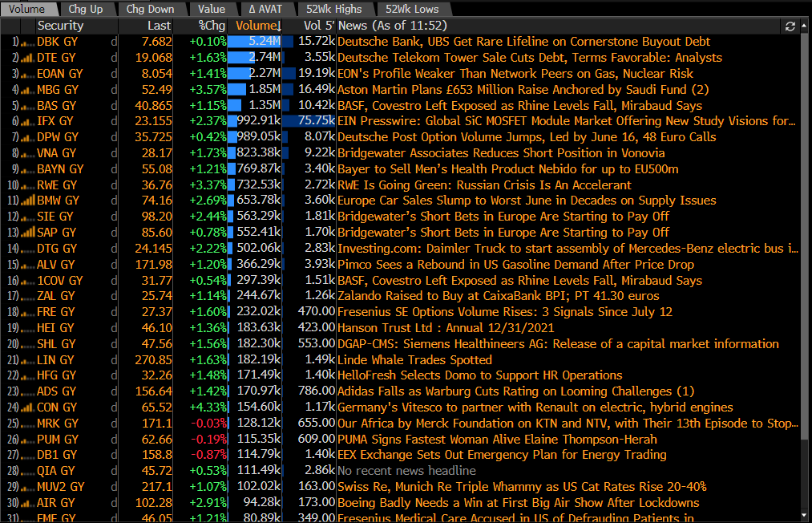The image size is (812, 523).
Task: Open PUMA Signs Fastest Woman headline
Action: click(x=497, y=440)
